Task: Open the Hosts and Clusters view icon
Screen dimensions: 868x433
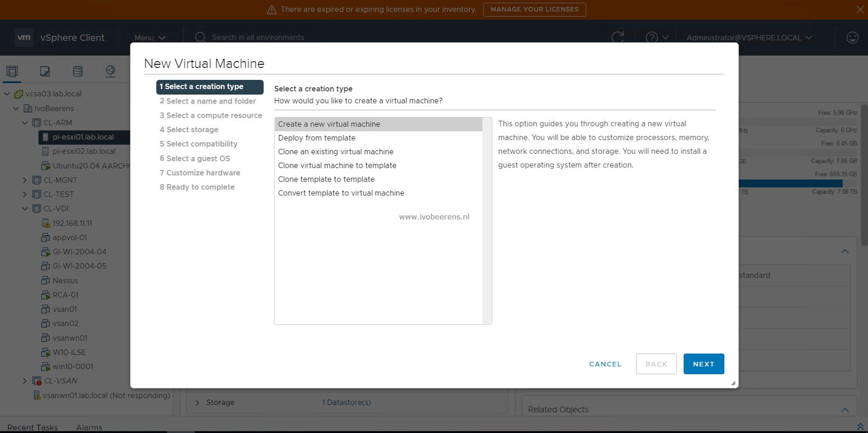Action: click(x=12, y=71)
